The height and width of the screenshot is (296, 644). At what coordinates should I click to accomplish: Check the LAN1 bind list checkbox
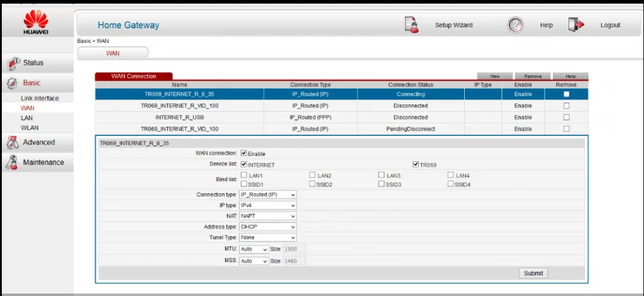[244, 174]
